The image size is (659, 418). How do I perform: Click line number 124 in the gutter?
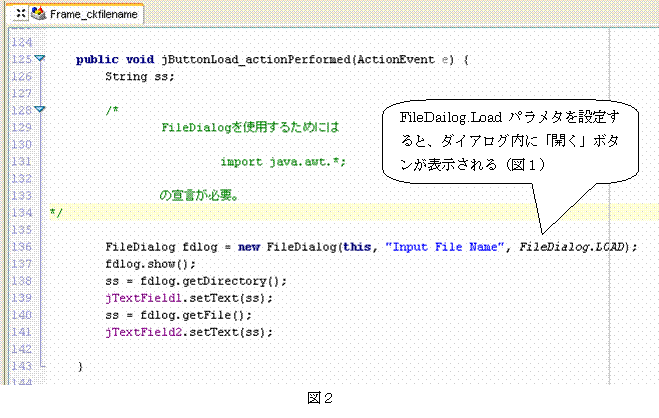tap(18, 42)
